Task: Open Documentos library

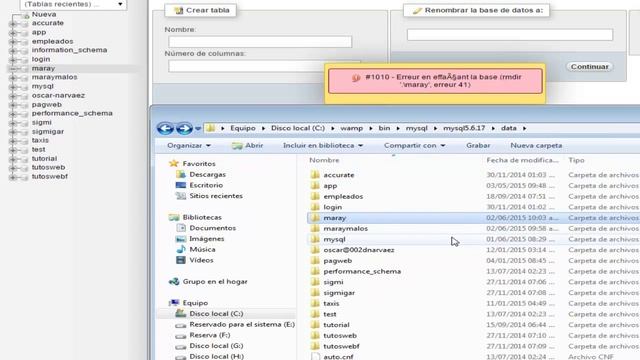Action: pos(212,228)
